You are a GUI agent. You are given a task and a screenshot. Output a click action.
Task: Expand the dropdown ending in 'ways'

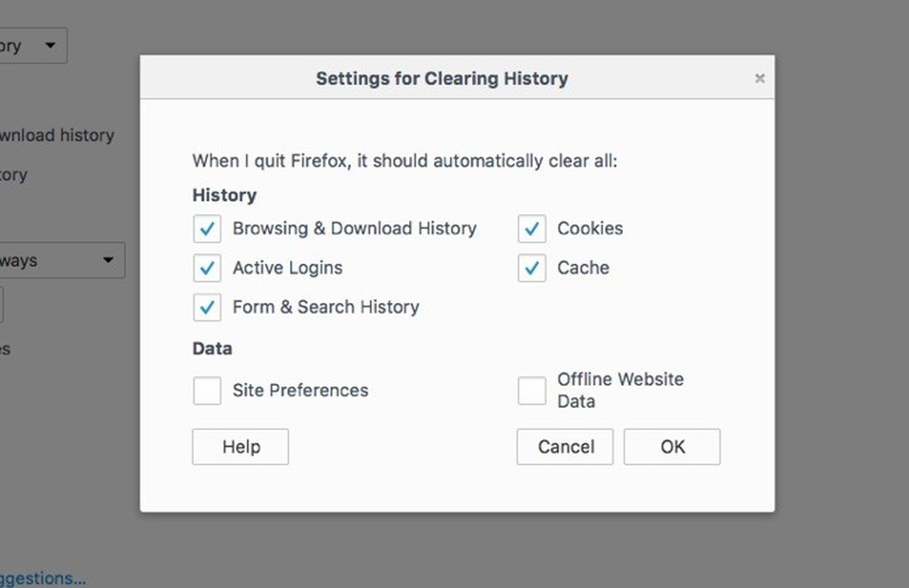click(x=61, y=260)
